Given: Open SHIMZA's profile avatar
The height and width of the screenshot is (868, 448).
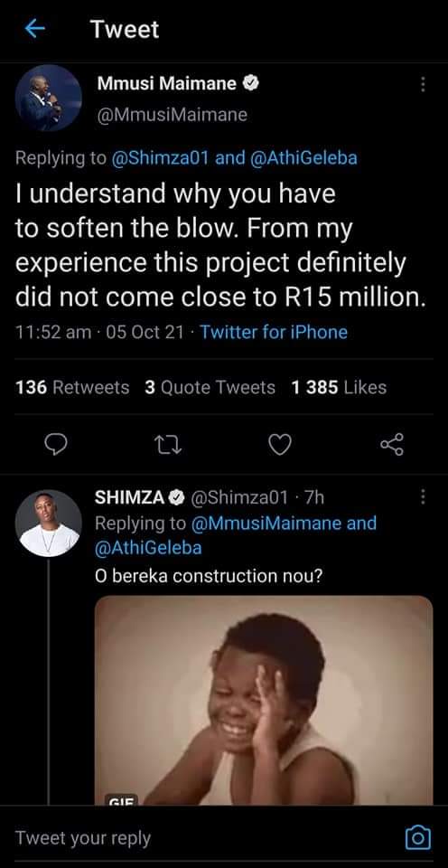Looking at the screenshot, I should pyautogui.click(x=49, y=523).
